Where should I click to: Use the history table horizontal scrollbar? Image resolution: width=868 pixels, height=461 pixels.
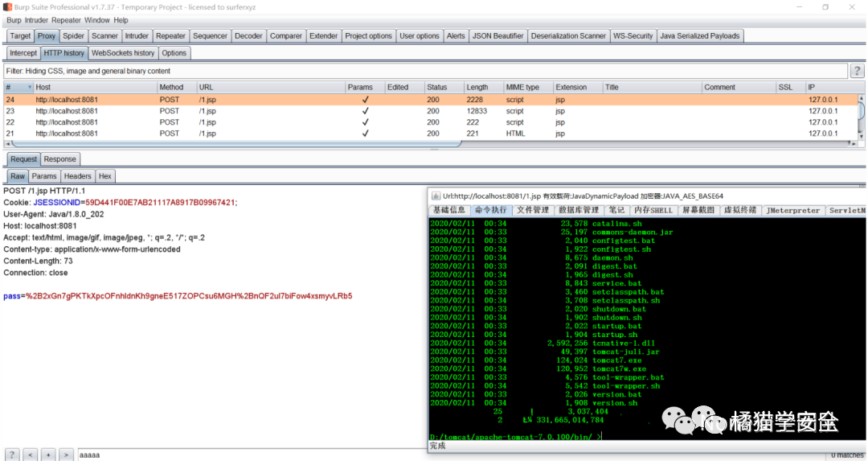pos(236,143)
